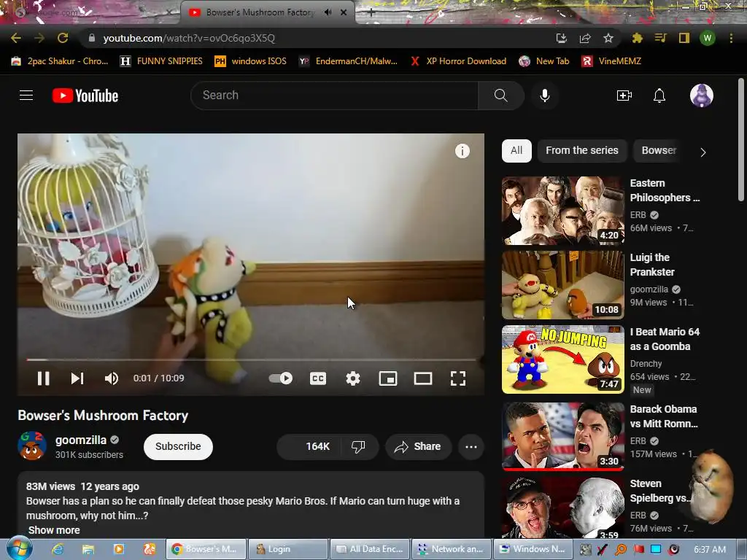Open the extensions puzzle icon
747x560 pixels.
637,38
